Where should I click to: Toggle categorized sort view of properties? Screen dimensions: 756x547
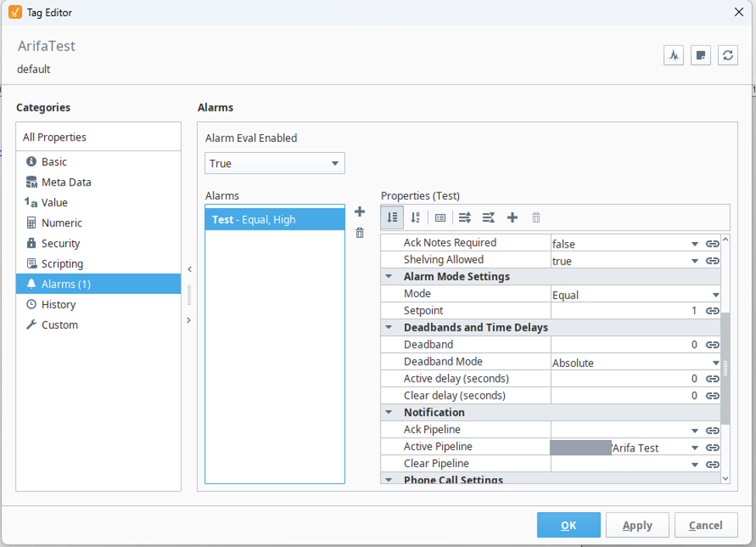click(x=392, y=217)
